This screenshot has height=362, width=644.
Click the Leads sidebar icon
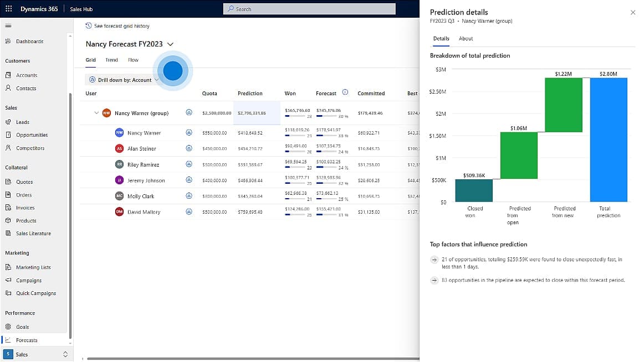[x=8, y=122]
